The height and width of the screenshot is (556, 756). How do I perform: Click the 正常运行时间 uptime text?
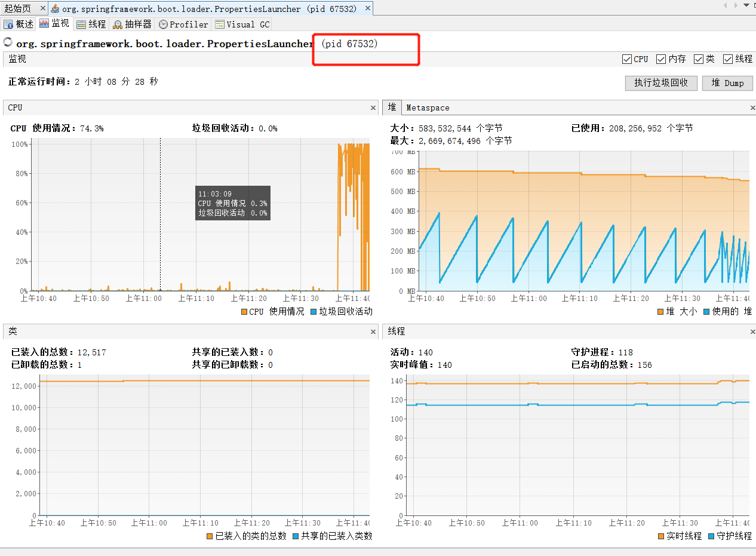pos(84,82)
